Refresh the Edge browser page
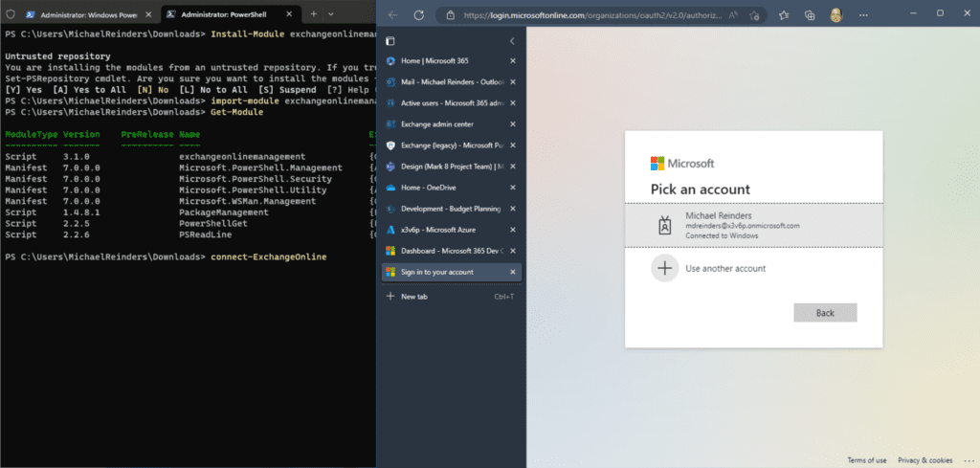The image size is (980, 468). click(419, 15)
